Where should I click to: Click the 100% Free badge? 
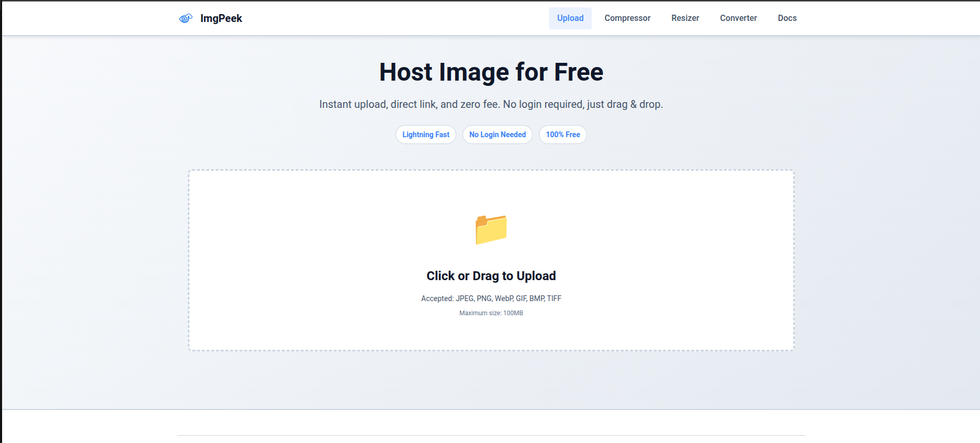(563, 135)
